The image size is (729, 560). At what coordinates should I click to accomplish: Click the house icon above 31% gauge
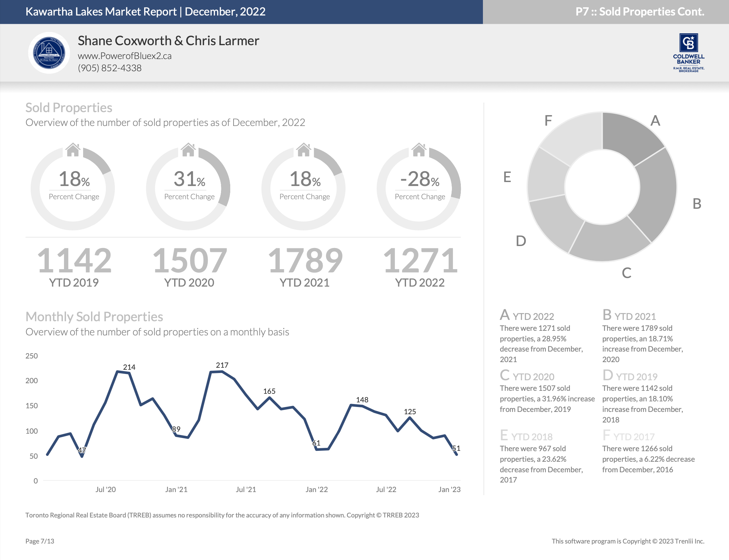pos(188,150)
